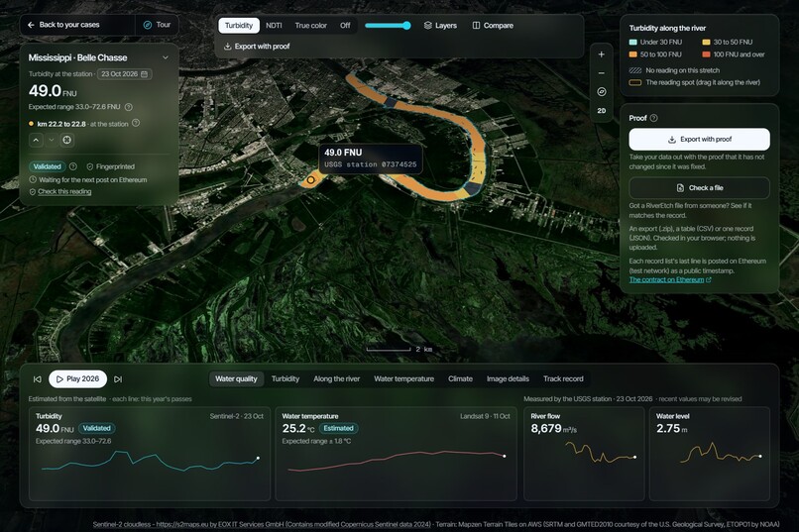Open the 23 Oct 2026 date picker
The image size is (799, 532).
[x=124, y=74]
